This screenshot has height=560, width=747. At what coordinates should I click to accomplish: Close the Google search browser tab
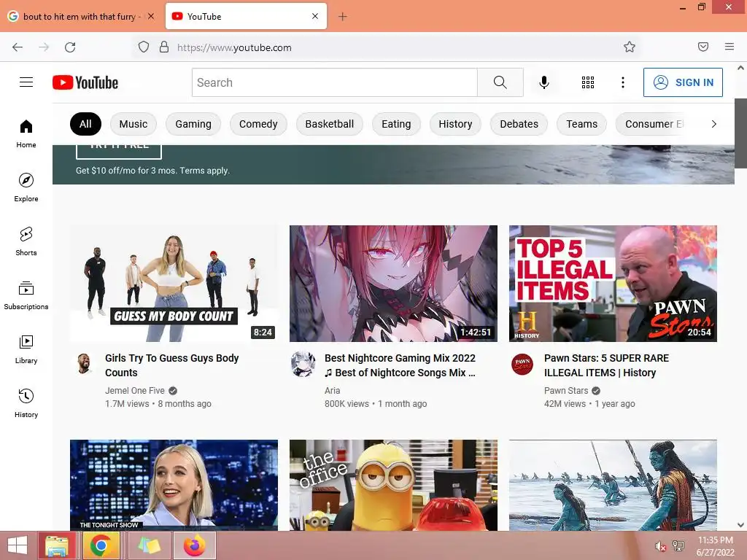click(x=150, y=16)
